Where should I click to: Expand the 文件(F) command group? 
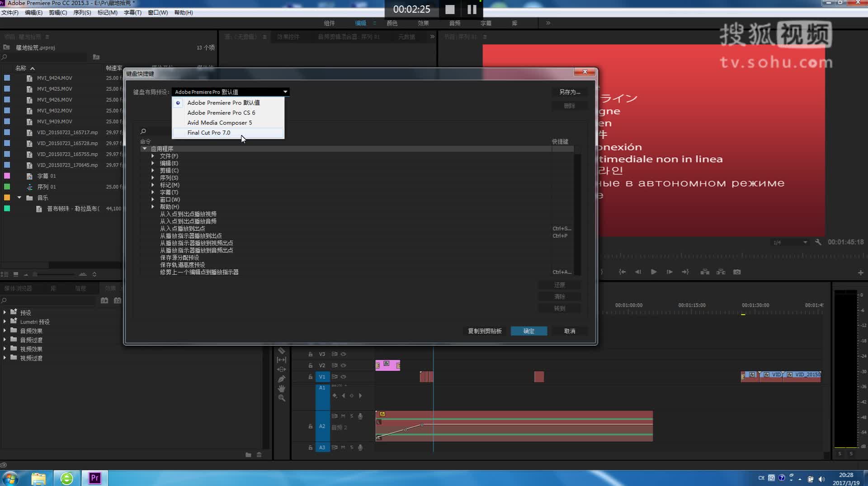pos(153,156)
